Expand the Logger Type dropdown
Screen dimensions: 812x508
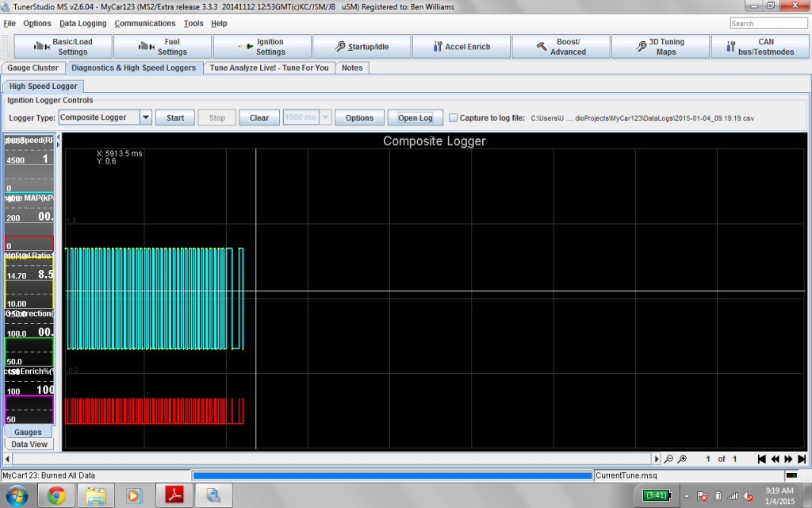(145, 117)
